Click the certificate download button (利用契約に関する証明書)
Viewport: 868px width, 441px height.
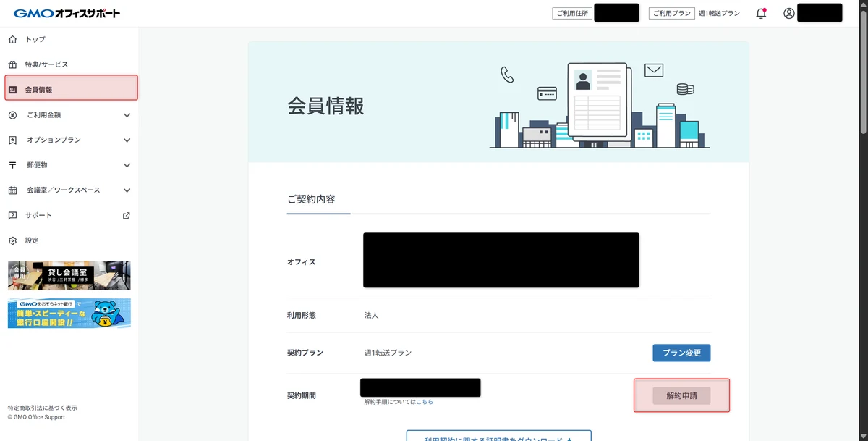[499, 436]
